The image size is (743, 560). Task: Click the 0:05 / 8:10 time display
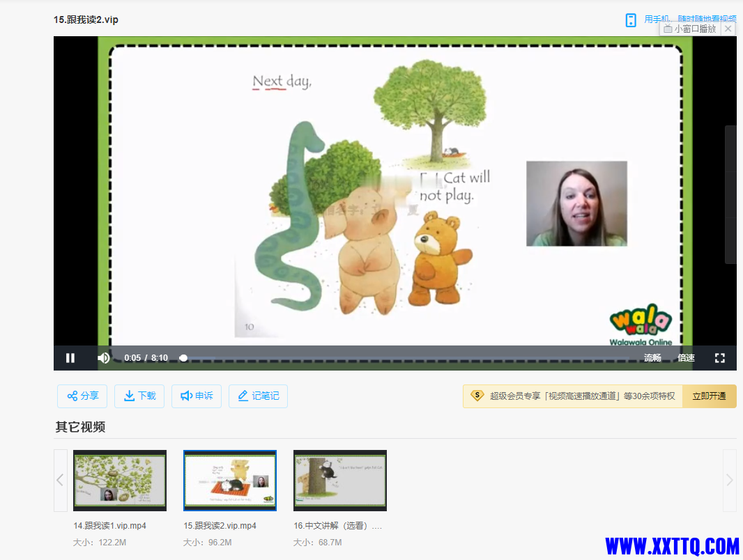tap(146, 358)
